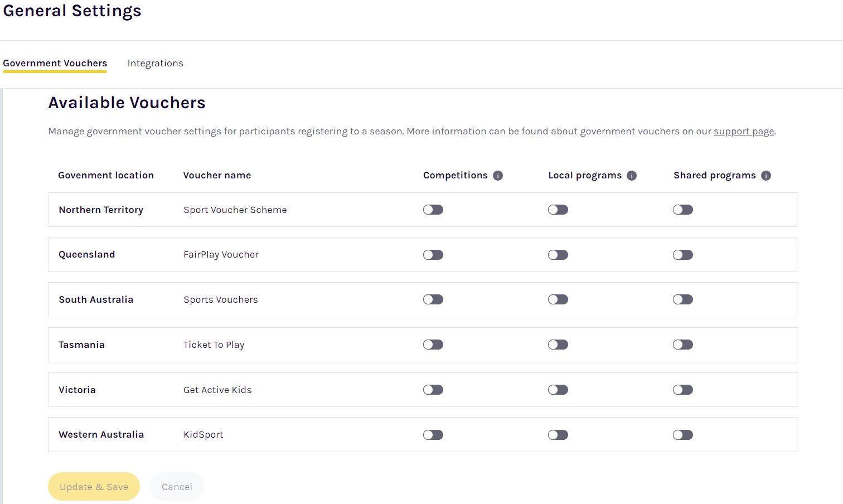Toggle Shared programs for Tasmania
The width and height of the screenshot is (843, 504).
click(x=682, y=345)
